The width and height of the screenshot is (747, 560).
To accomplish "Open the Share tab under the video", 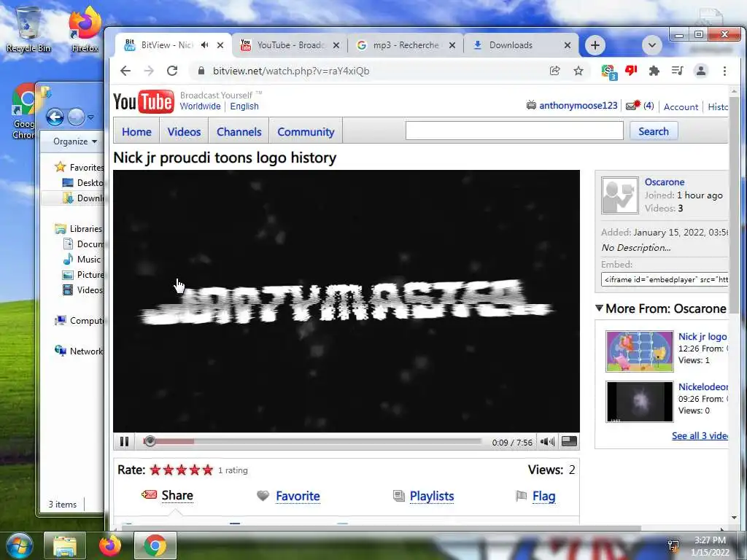I will [177, 495].
